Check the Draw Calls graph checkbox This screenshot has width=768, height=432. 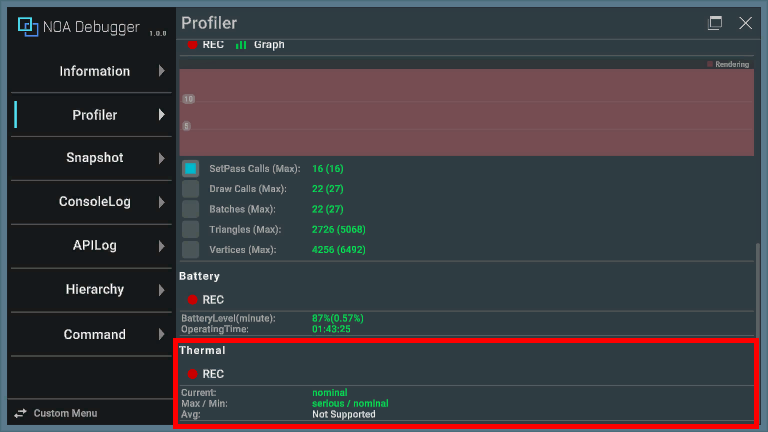point(191,189)
